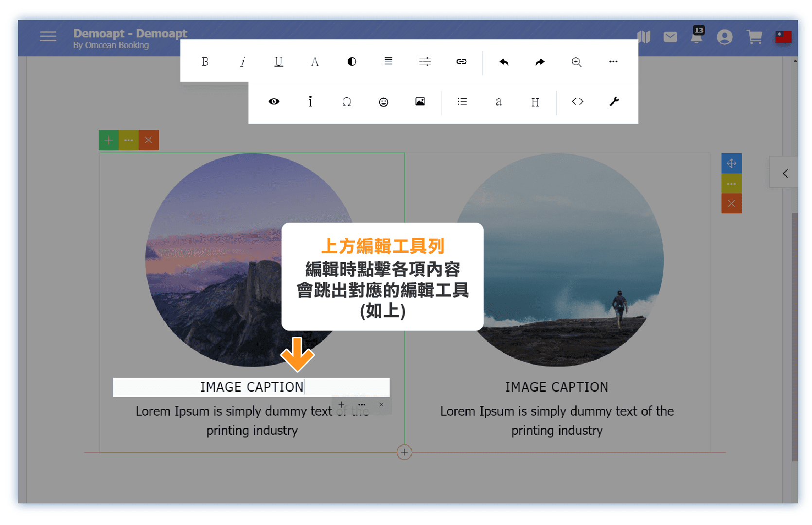Open the code view (angle brackets) icon
This screenshot has width=812, height=525.
click(578, 102)
